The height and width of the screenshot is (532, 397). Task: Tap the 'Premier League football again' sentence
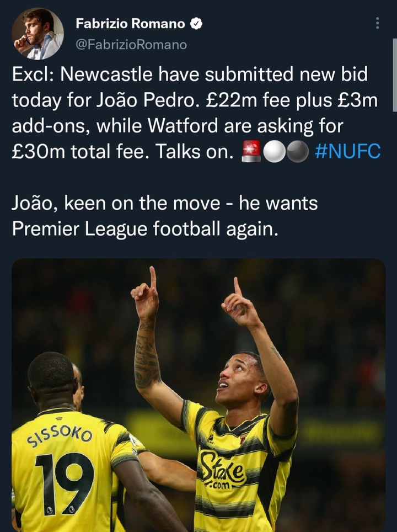coord(145,228)
